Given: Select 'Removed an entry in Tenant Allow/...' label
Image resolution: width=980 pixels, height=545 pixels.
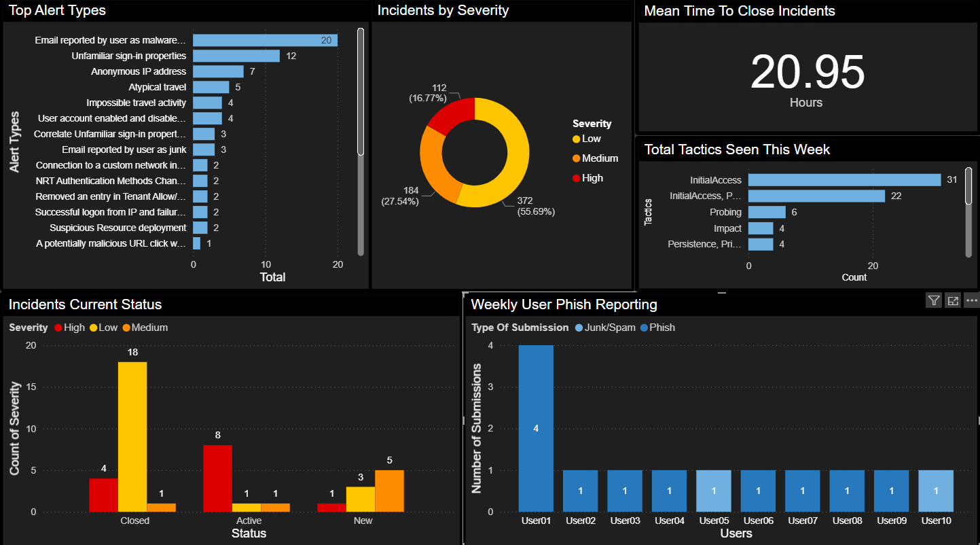Looking at the screenshot, I should tap(111, 196).
